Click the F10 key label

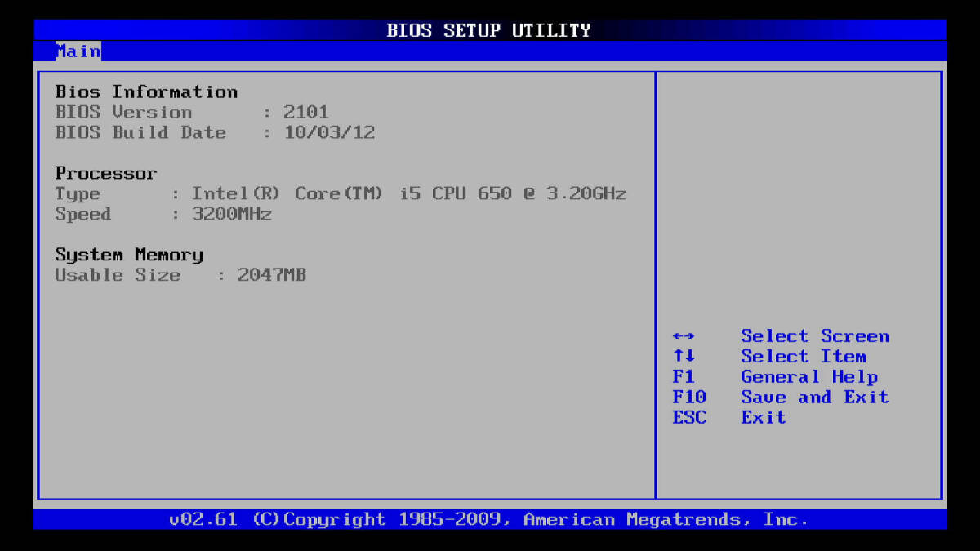(x=689, y=398)
